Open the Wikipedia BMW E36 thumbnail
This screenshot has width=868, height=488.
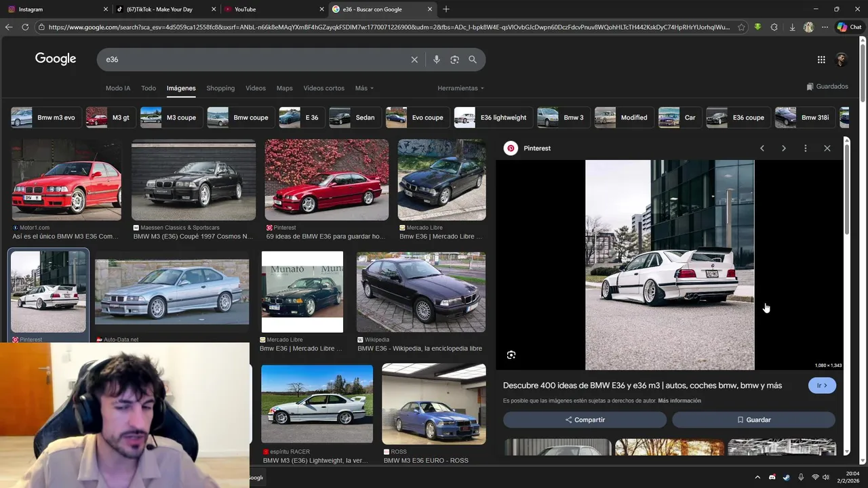420,292
